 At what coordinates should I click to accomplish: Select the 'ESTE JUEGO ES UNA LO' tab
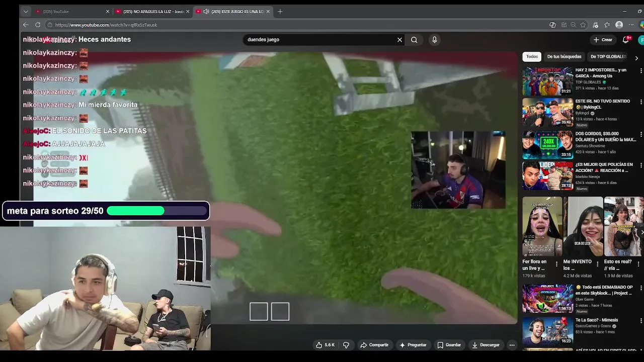tap(233, 12)
